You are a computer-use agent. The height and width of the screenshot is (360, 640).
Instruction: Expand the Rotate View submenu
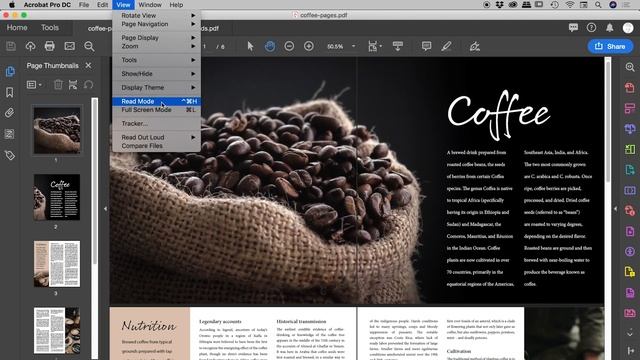[x=157, y=16]
